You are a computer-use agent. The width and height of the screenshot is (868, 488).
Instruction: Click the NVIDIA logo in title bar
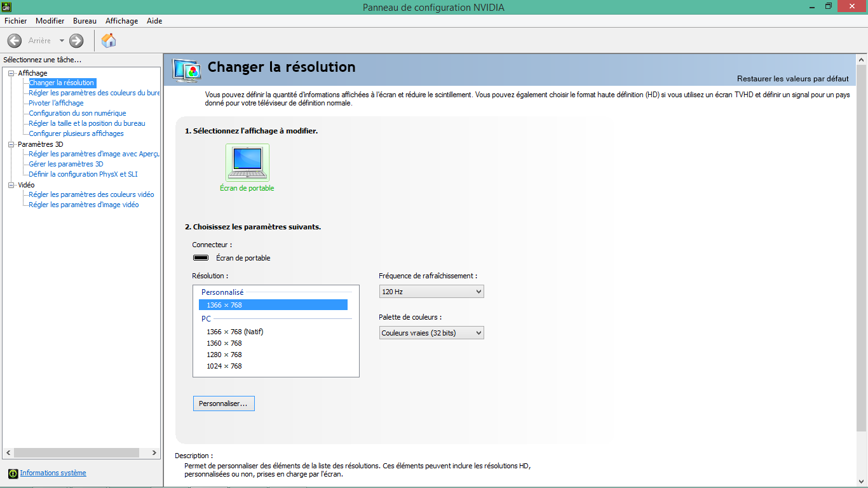6,6
